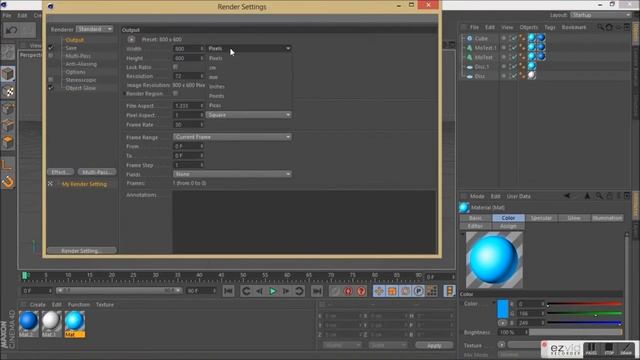Open the Objects menu in Object Manager
Viewport: 640px width, 360px height.
click(x=529, y=27)
